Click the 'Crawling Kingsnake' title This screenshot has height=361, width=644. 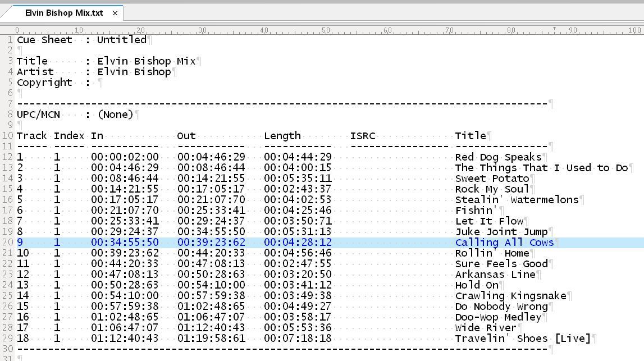pos(510,296)
